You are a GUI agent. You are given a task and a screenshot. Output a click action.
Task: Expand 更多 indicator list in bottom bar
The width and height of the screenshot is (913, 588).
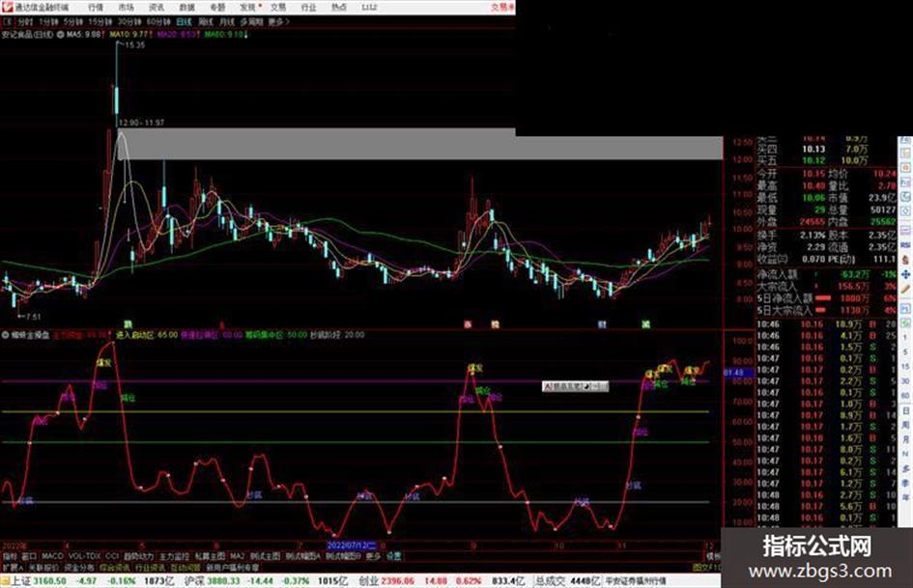pyautogui.click(x=373, y=556)
